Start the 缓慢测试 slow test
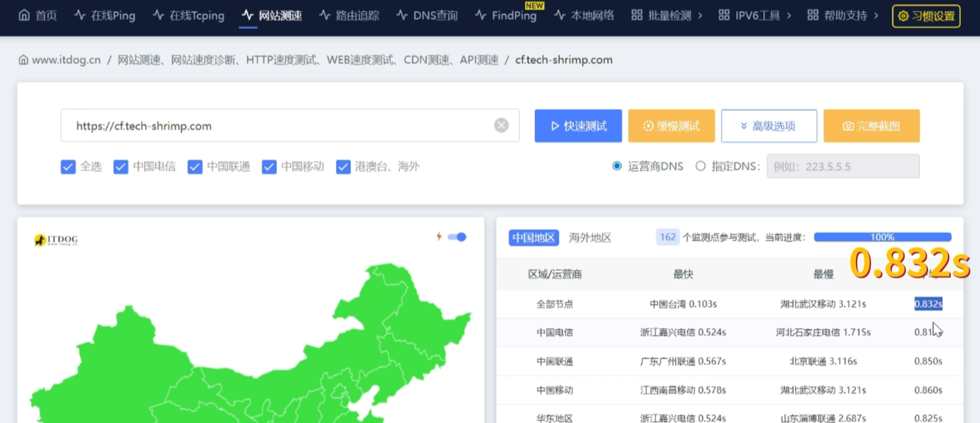The height and width of the screenshot is (423, 980). [x=671, y=126]
